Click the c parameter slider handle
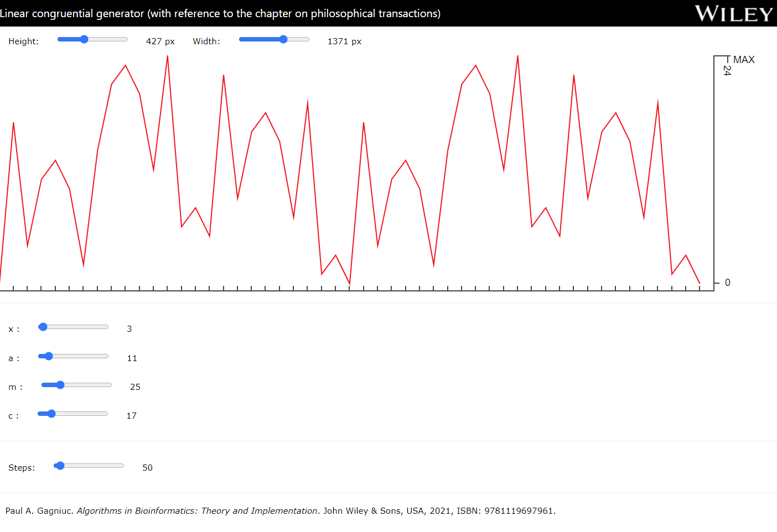The image size is (777, 532). click(51, 413)
